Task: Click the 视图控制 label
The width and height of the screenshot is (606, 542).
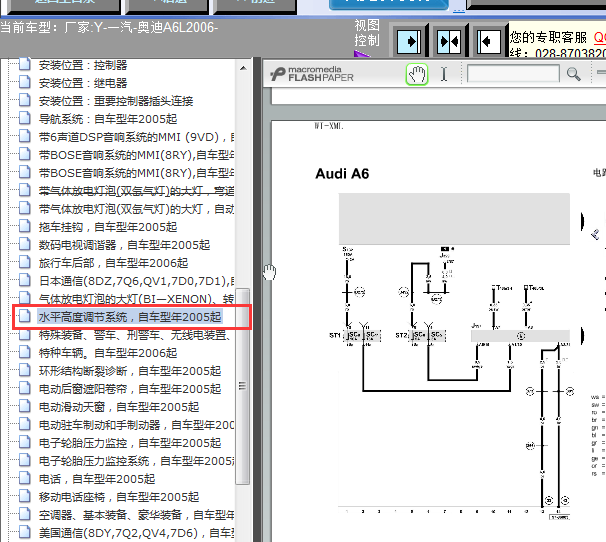Action: [367, 33]
